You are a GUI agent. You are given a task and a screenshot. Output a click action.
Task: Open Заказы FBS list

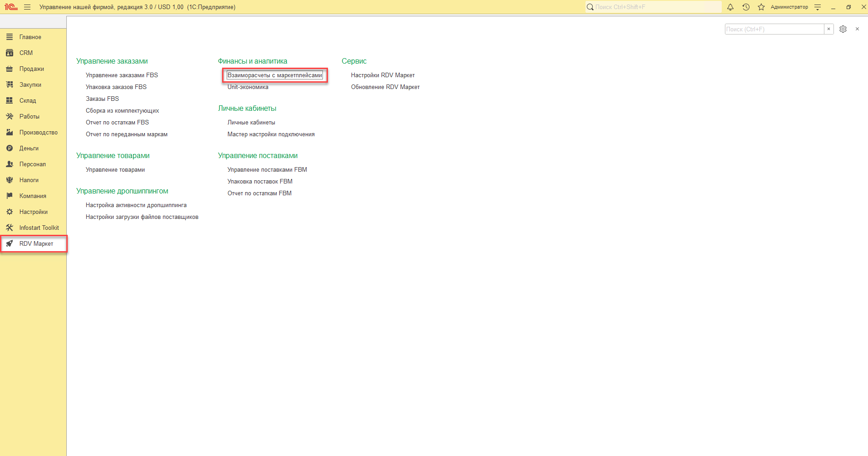pyautogui.click(x=102, y=99)
